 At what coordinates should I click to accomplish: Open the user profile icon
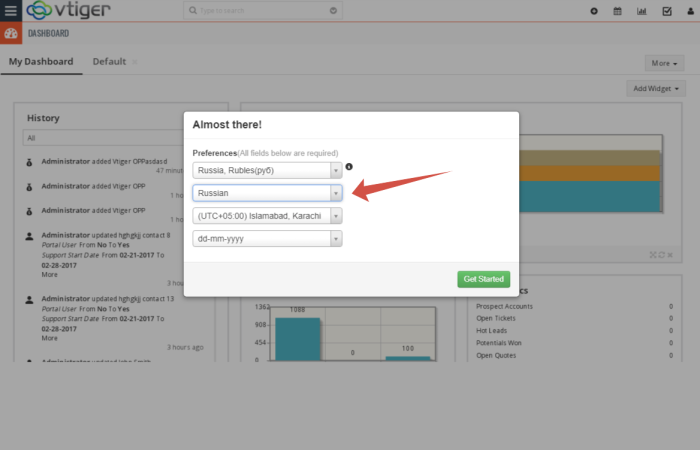point(690,11)
